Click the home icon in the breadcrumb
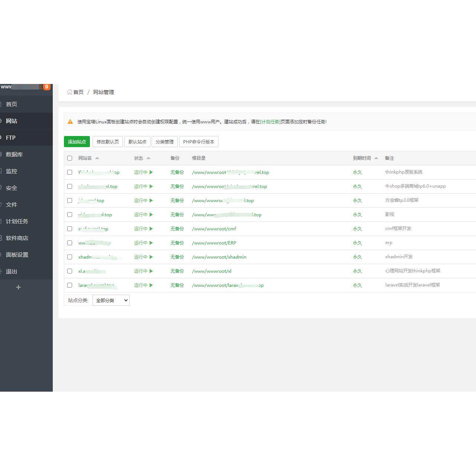This screenshot has height=476, width=476. (69, 92)
